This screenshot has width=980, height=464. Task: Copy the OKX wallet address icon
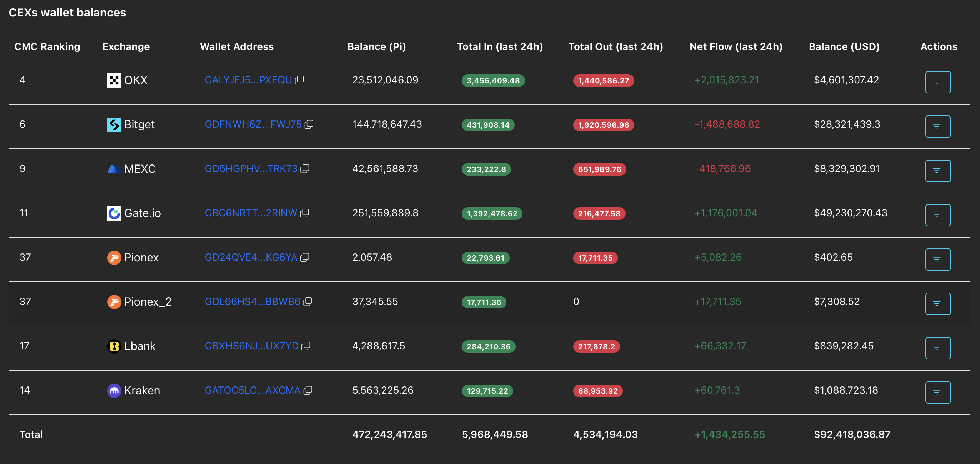click(299, 80)
